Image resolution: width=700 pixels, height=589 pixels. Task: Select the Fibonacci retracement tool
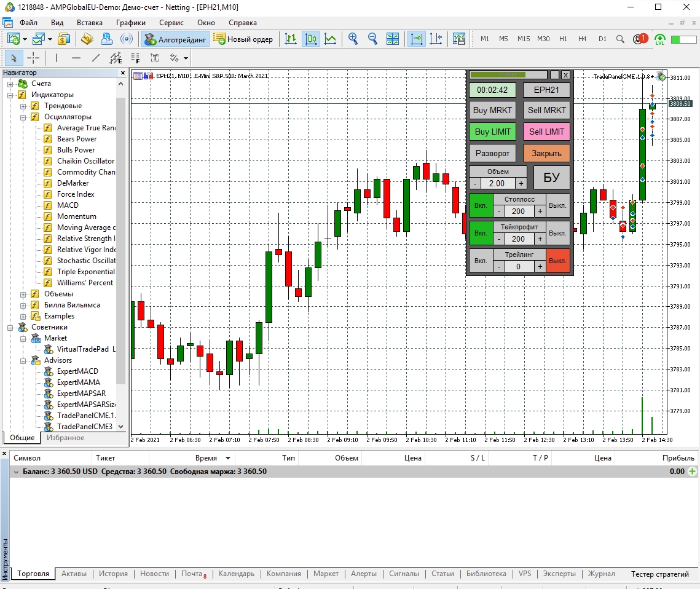135,58
